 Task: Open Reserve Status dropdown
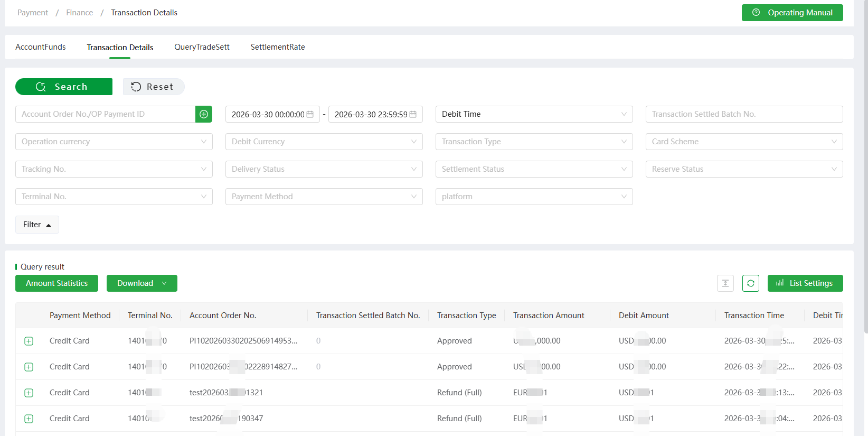(x=744, y=169)
